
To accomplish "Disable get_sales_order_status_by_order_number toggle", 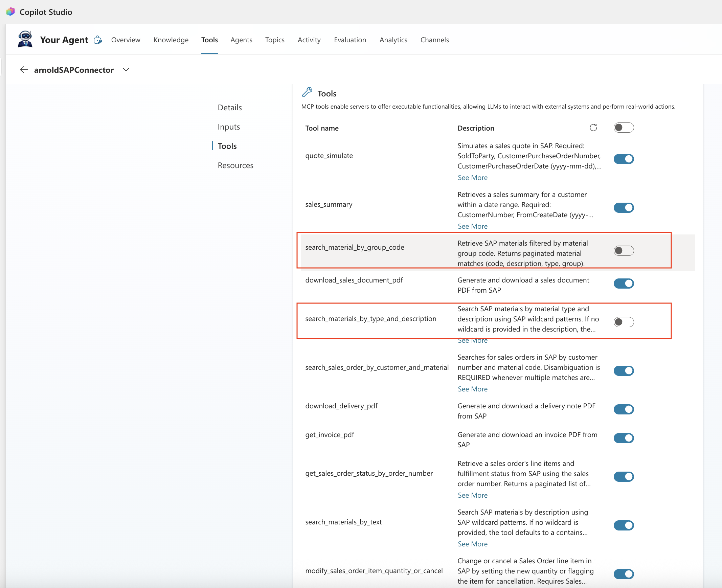I will point(624,477).
